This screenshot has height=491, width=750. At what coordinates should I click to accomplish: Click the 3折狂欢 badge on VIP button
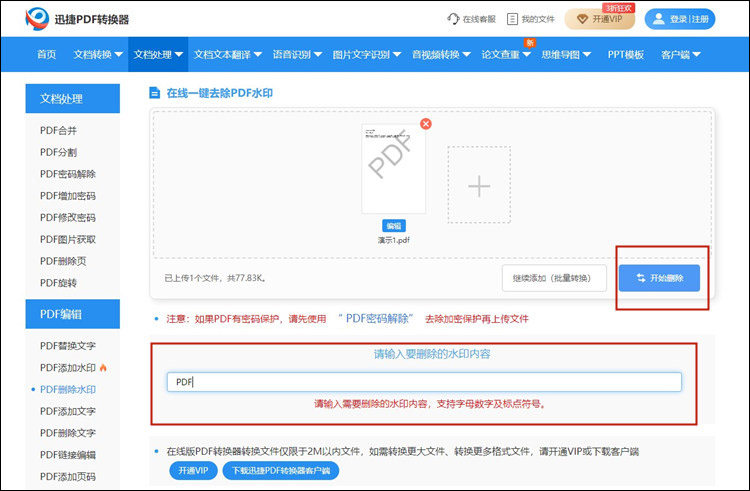pos(618,8)
